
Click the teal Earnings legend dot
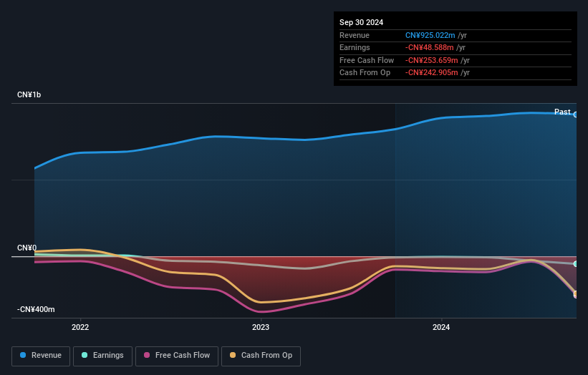pyautogui.click(x=85, y=355)
